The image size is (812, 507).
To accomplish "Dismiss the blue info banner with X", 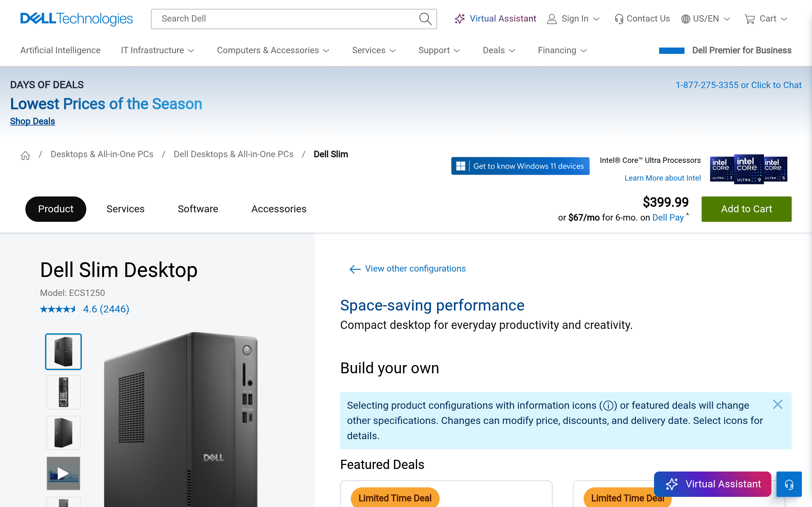I will tap(777, 404).
